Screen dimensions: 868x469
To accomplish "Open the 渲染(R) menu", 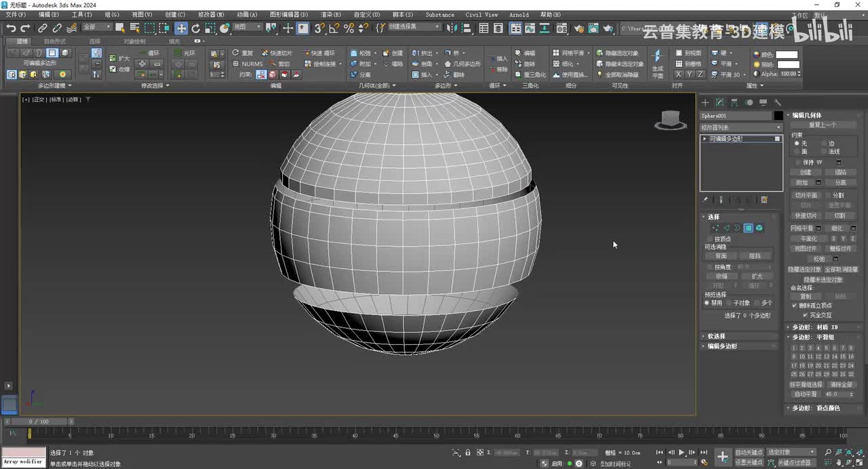I will point(331,14).
